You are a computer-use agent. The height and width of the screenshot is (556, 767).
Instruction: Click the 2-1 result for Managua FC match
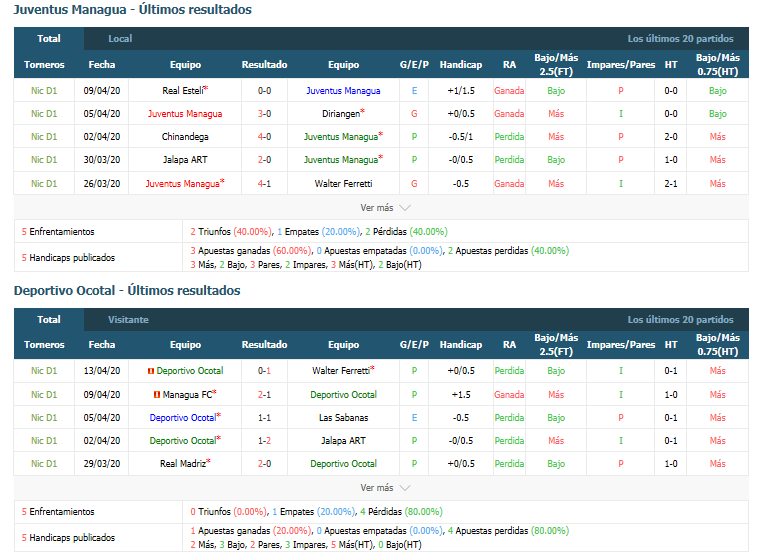[264, 395]
